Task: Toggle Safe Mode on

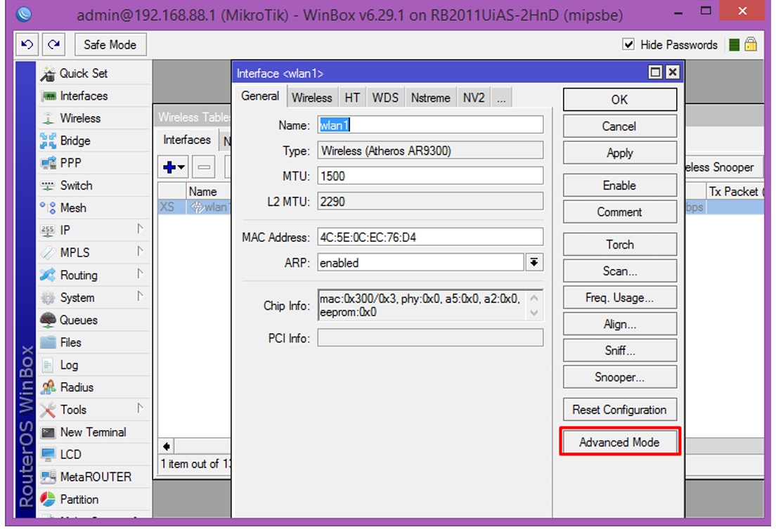Action: [x=110, y=44]
